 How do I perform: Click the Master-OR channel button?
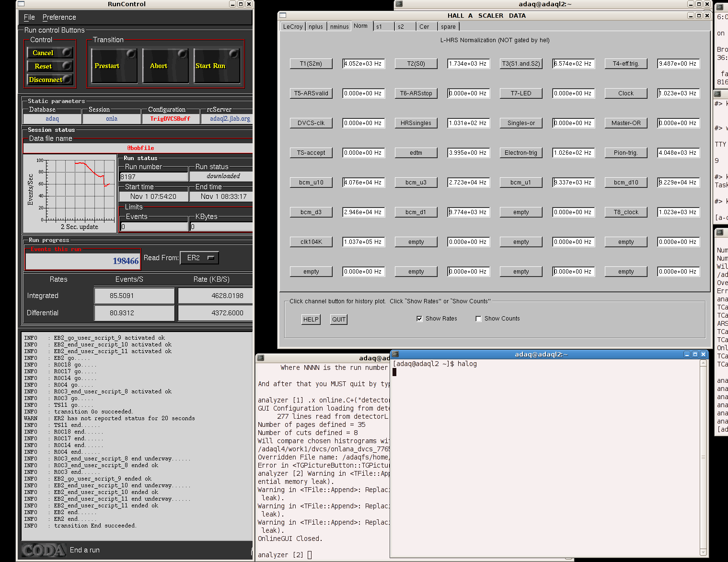[626, 123]
